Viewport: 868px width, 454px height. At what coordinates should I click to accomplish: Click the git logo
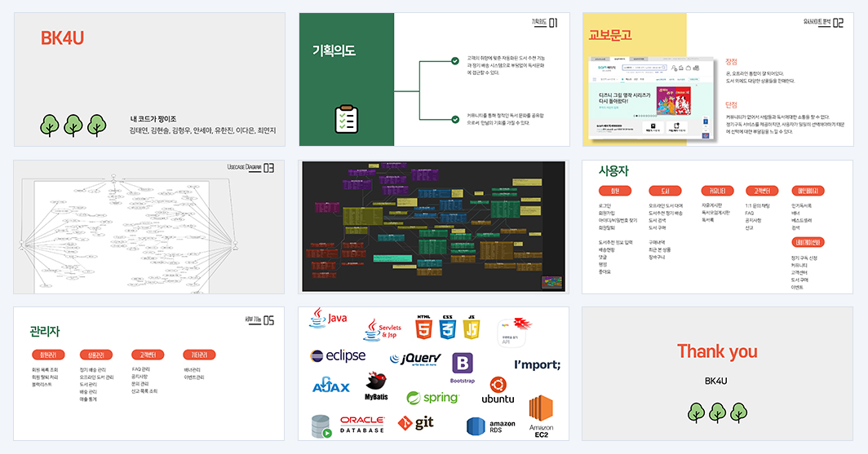pyautogui.click(x=416, y=423)
